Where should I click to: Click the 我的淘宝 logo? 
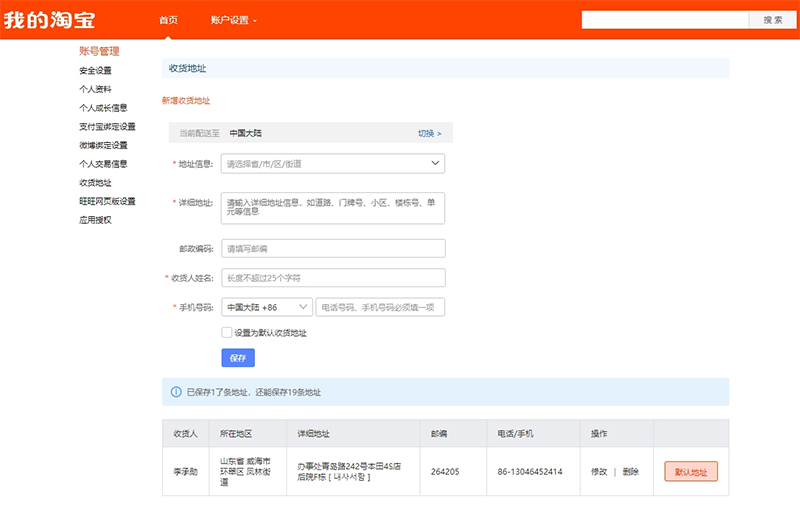tap(49, 20)
